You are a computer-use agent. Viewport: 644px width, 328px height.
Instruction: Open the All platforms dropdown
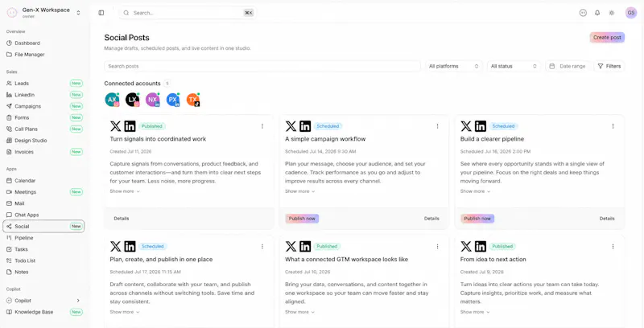point(453,66)
